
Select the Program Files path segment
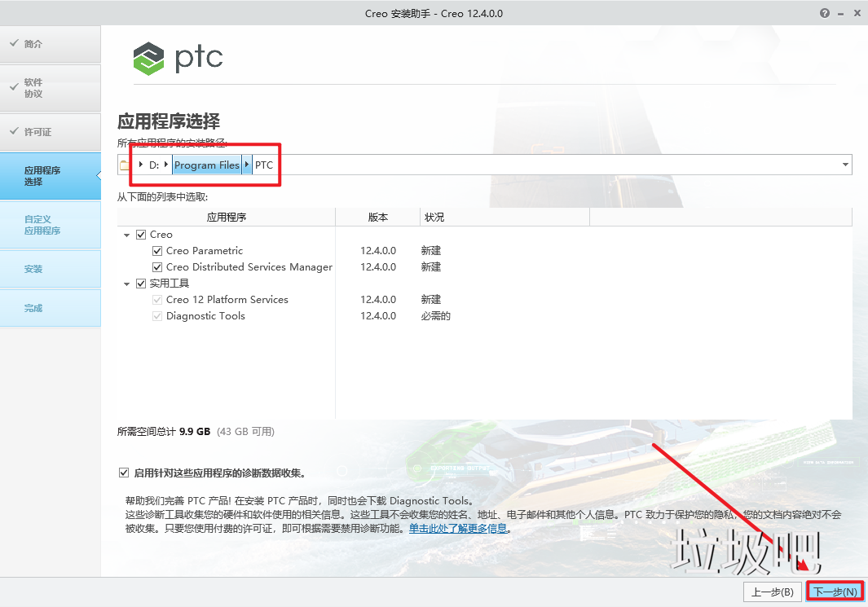click(x=207, y=165)
